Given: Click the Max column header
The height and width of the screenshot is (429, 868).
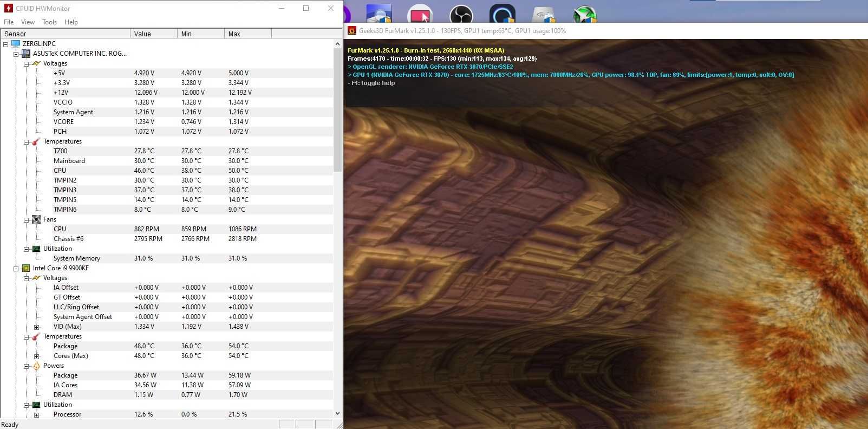Looking at the screenshot, I should [248, 34].
